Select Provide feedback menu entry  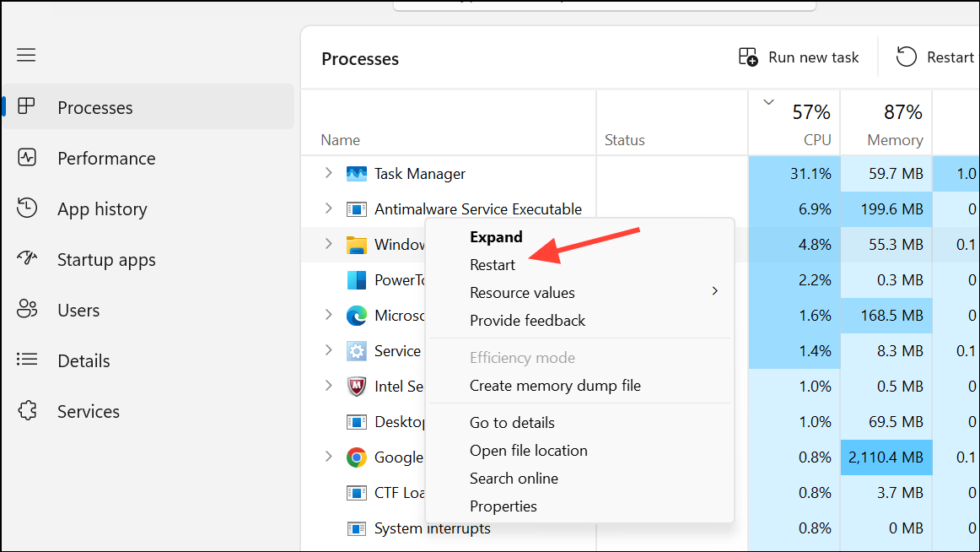(x=527, y=321)
